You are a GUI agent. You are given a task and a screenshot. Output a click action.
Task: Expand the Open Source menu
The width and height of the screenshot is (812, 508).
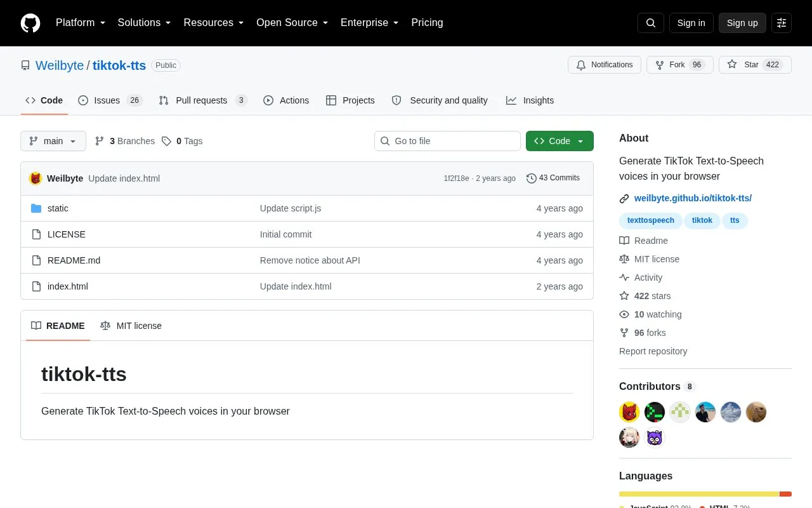point(292,23)
